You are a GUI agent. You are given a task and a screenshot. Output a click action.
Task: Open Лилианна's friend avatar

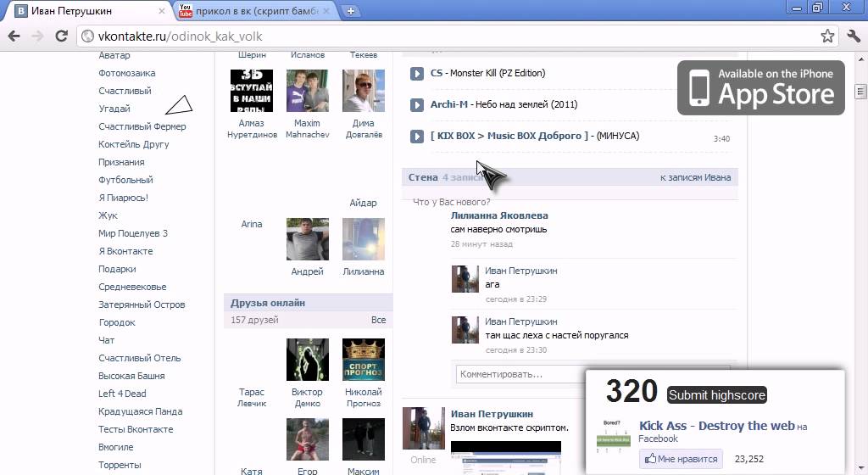click(x=363, y=239)
